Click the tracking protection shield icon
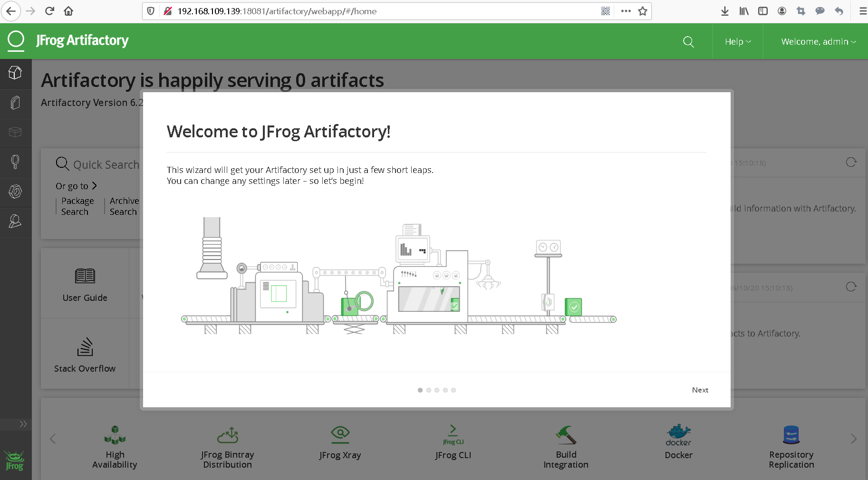This screenshot has height=480, width=868. coord(151,11)
